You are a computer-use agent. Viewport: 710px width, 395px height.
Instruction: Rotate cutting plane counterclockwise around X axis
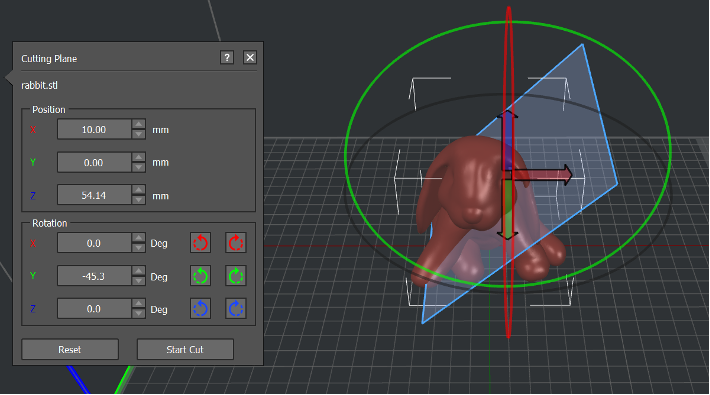click(x=200, y=243)
